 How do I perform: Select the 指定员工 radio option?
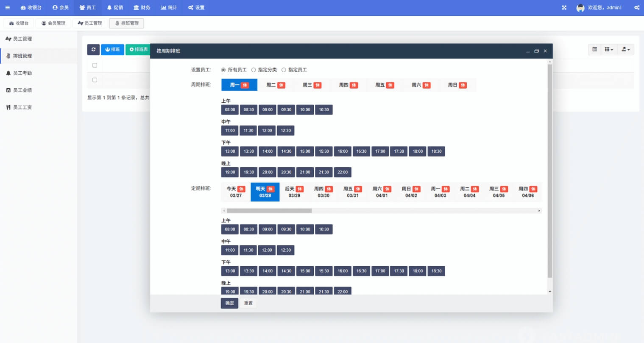point(284,70)
